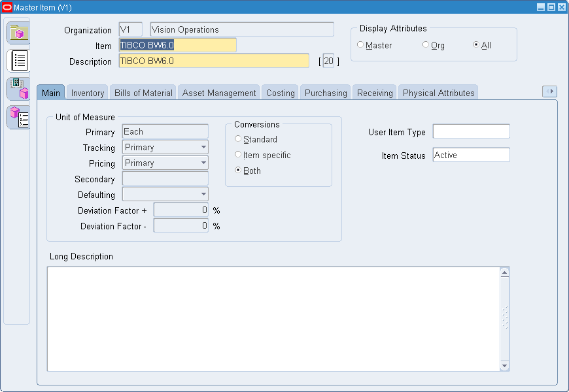
Task: Switch to the Inventory tab
Action: click(88, 93)
